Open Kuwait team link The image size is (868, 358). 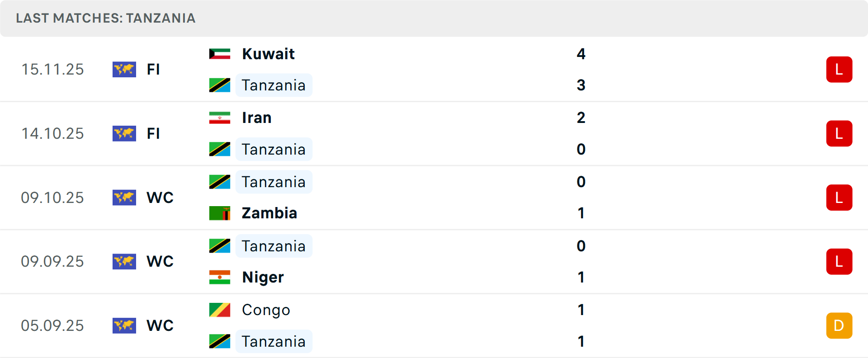[x=268, y=54]
